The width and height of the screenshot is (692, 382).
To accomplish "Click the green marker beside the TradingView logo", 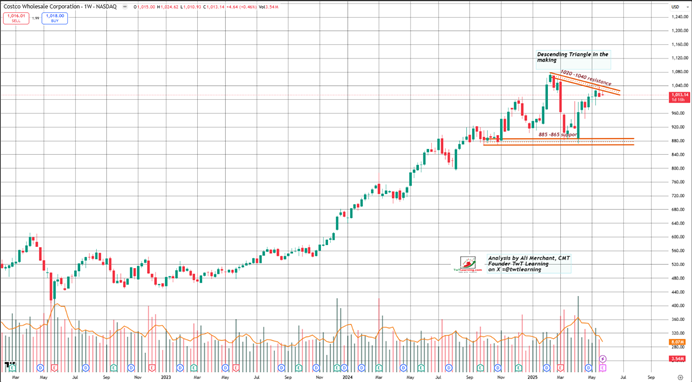I will tap(13, 368).
